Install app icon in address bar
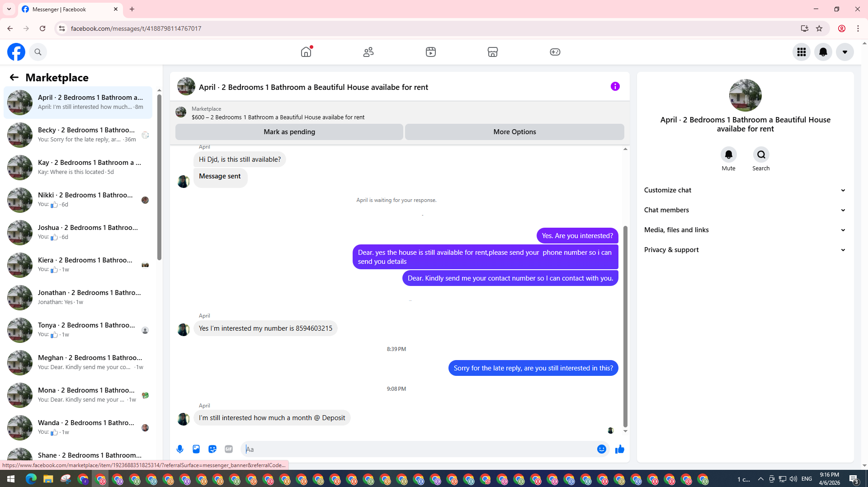868x487 pixels. pos(804,28)
